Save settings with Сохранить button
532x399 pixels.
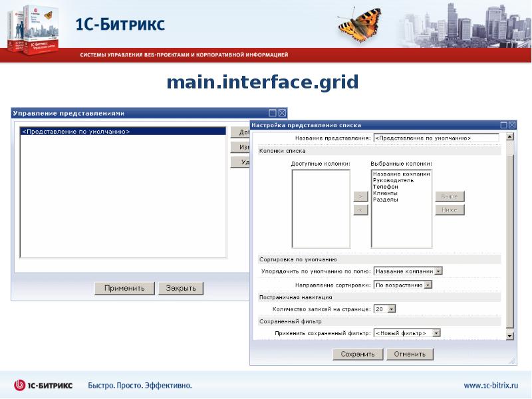pos(358,354)
